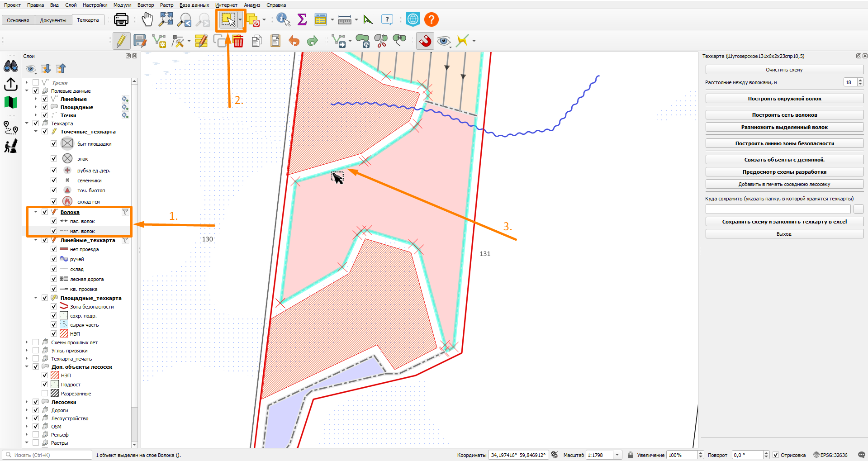Click the save folder path input field
The height and width of the screenshot is (461, 868).
778,209
